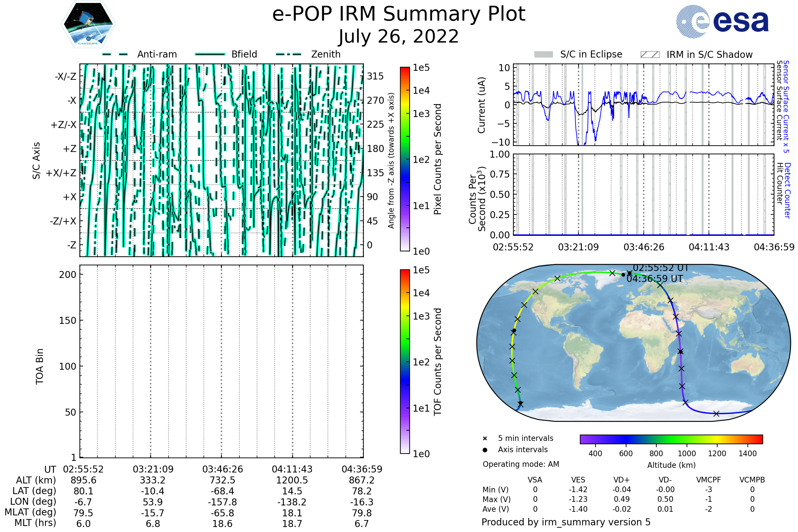Click the Altitude (km) horizontal colorbar
The width and height of the screenshot is (798, 532).
671,439
